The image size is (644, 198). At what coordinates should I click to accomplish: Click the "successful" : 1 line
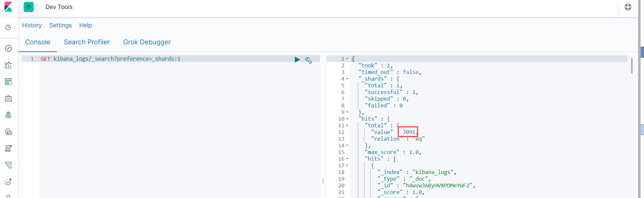(x=391, y=92)
